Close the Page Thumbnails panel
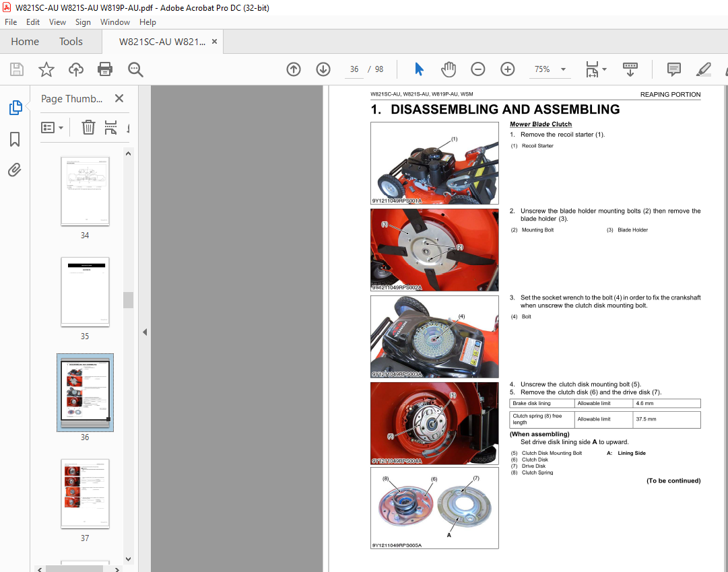The width and height of the screenshot is (728, 572). [x=119, y=98]
